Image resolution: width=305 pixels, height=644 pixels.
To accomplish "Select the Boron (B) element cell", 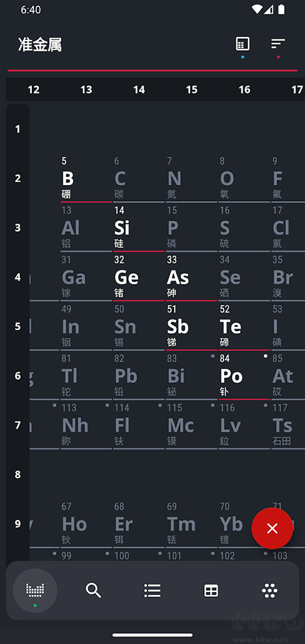I will tap(86, 178).
